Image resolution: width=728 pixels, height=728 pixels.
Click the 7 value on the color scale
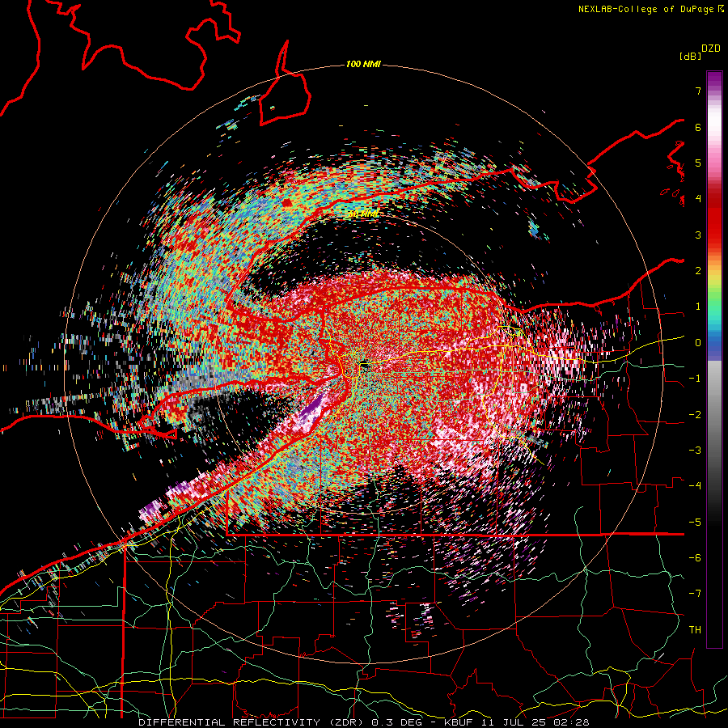click(x=698, y=91)
